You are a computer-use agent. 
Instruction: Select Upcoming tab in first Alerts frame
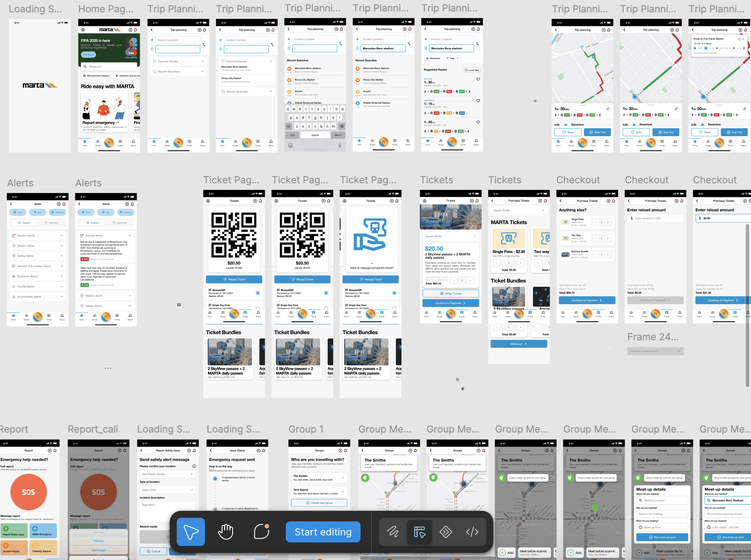(x=51, y=223)
